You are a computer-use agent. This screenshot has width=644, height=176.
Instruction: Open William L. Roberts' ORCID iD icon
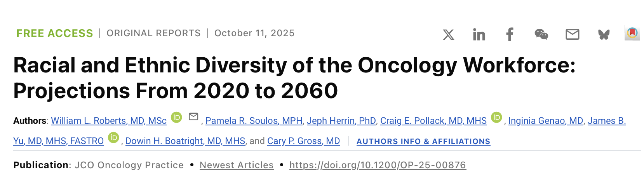176,117
